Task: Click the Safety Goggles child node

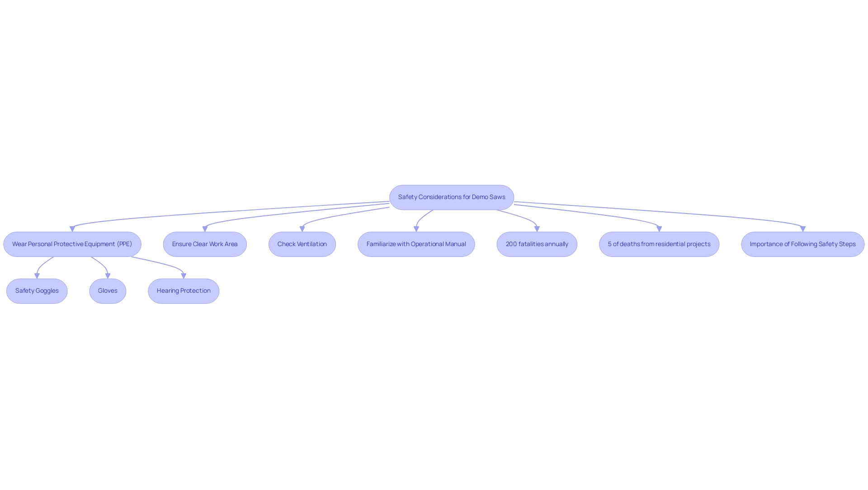Action: 37,290
